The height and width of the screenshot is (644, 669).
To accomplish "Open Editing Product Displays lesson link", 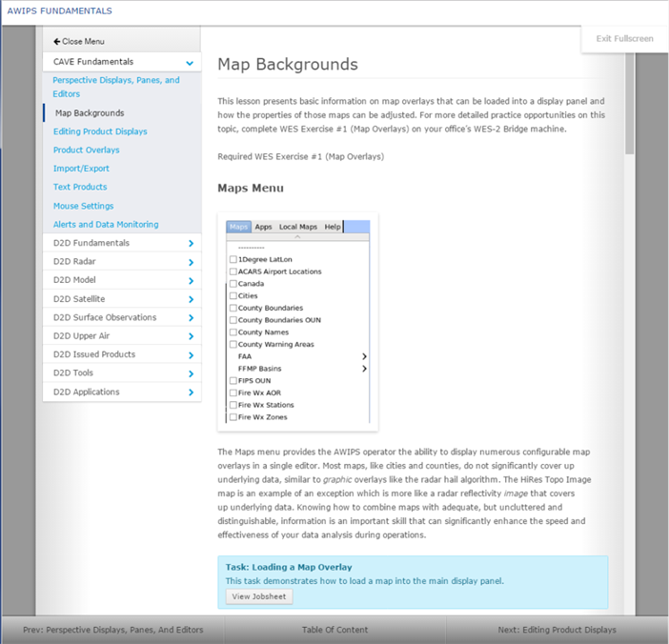I will pyautogui.click(x=100, y=131).
